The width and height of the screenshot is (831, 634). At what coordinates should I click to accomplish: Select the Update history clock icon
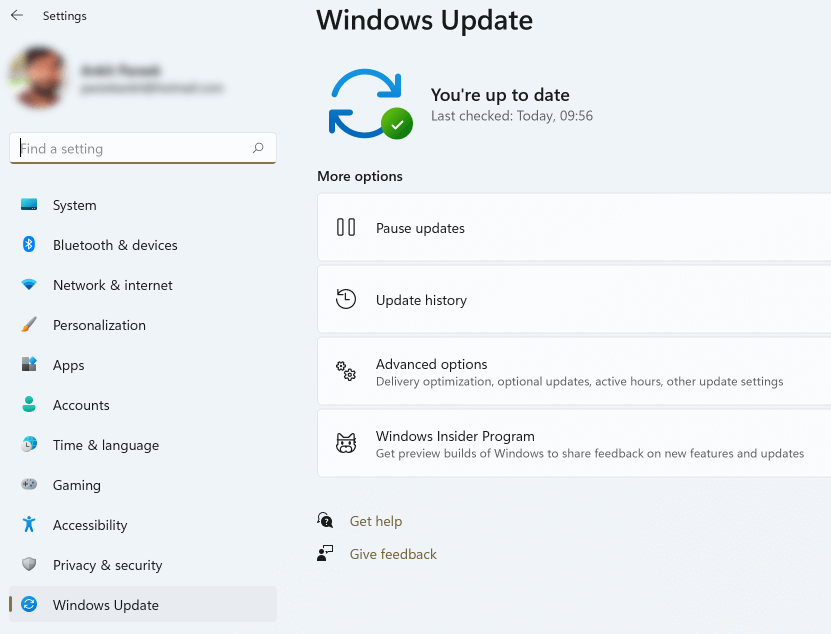345,299
